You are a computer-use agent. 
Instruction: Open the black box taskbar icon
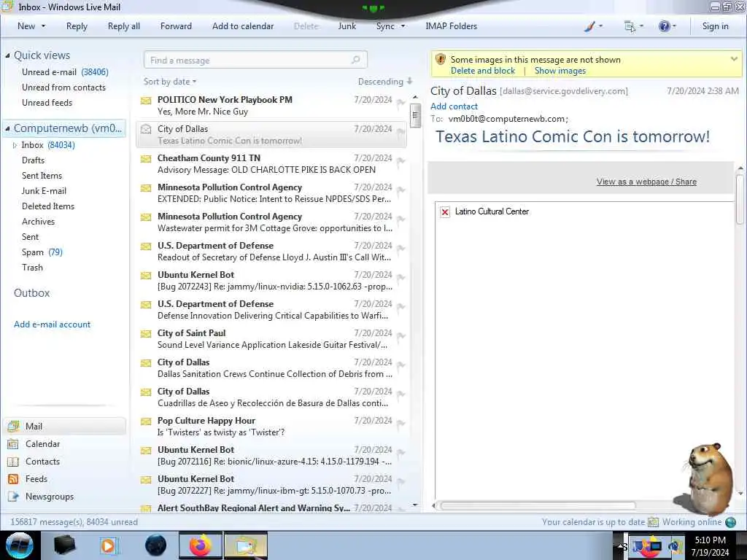64,545
